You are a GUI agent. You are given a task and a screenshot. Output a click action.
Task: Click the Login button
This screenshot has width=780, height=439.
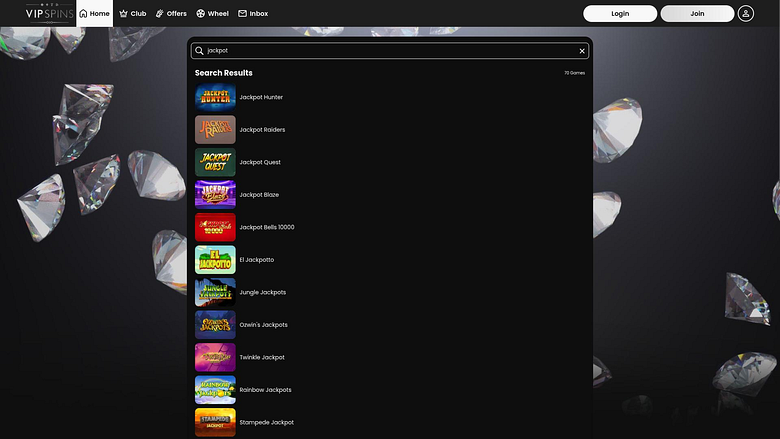tap(620, 13)
